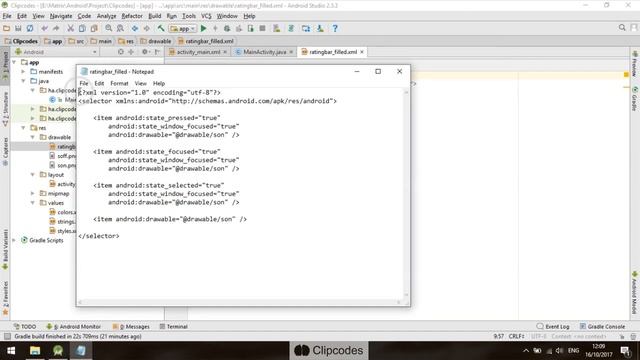Open the AVD Manager icon

coord(277,29)
